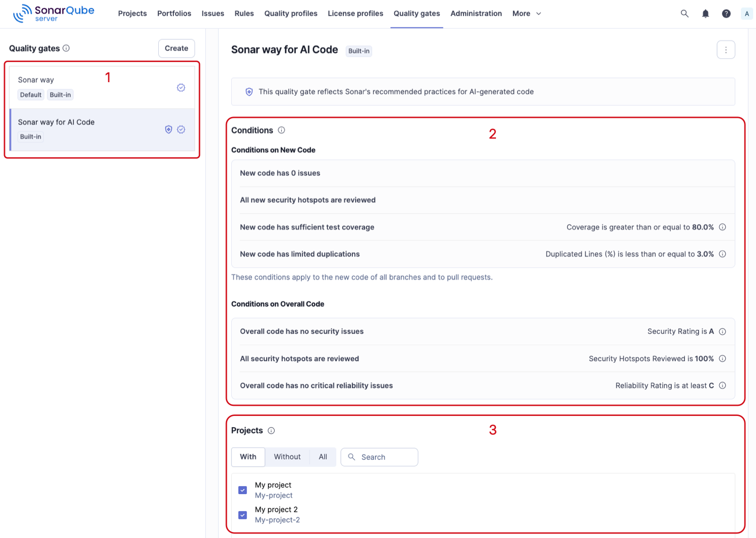Click the 'Conditions on Overall Code' heading
This screenshot has width=756, height=538.
(278, 304)
